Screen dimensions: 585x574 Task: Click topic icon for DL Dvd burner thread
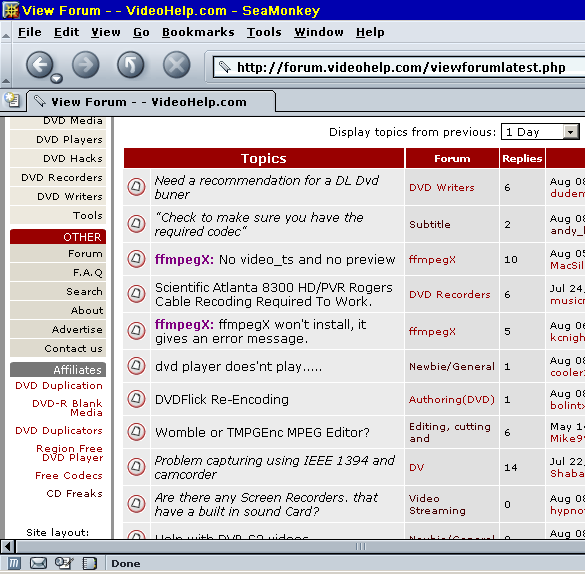(137, 186)
